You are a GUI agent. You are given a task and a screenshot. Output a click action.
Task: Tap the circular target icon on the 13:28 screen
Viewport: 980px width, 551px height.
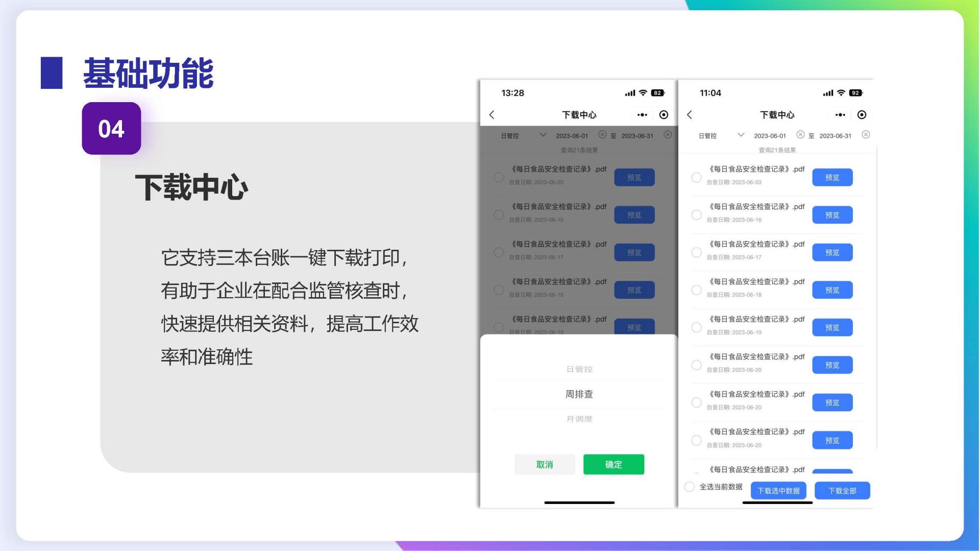664,115
